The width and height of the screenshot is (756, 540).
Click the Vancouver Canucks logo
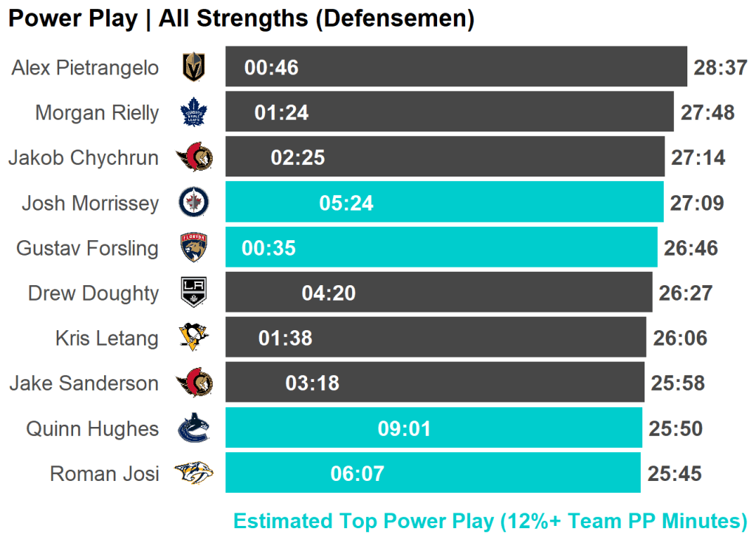point(193,428)
